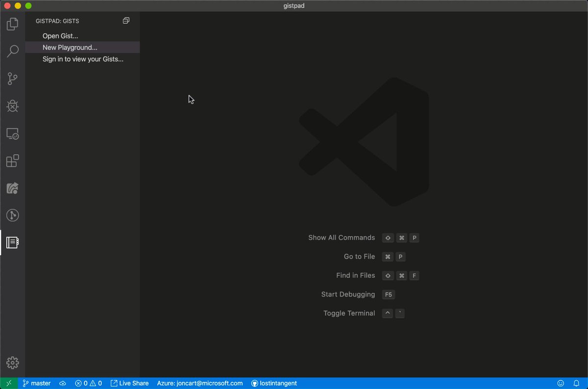This screenshot has height=389, width=588.
Task: Start a Live Share session
Action: click(129, 383)
